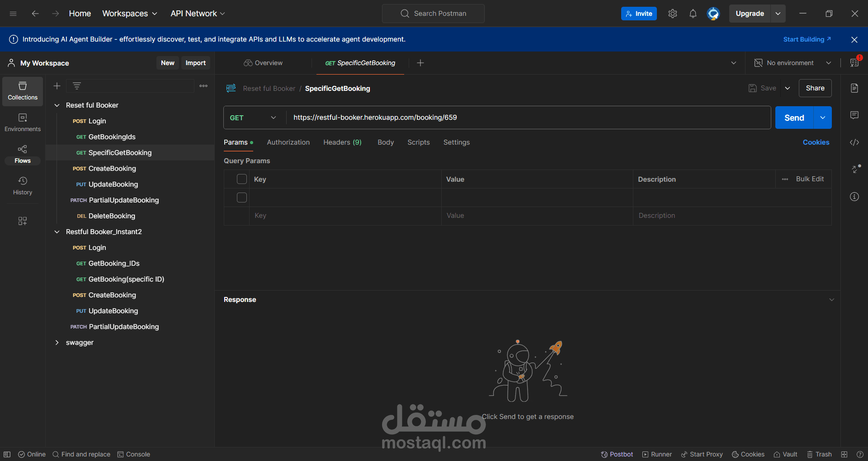Viewport: 868px width, 461px height.
Task: Open the documentation panel on the right
Action: [x=854, y=88]
